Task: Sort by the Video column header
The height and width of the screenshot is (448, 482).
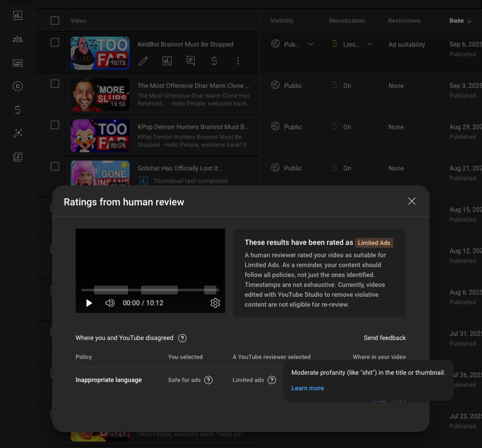Action: click(78, 21)
